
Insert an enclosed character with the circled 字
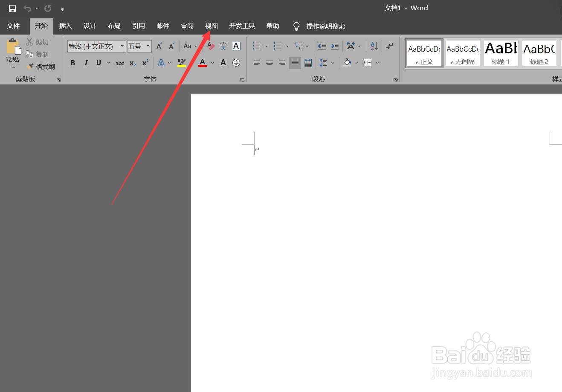[236, 63]
